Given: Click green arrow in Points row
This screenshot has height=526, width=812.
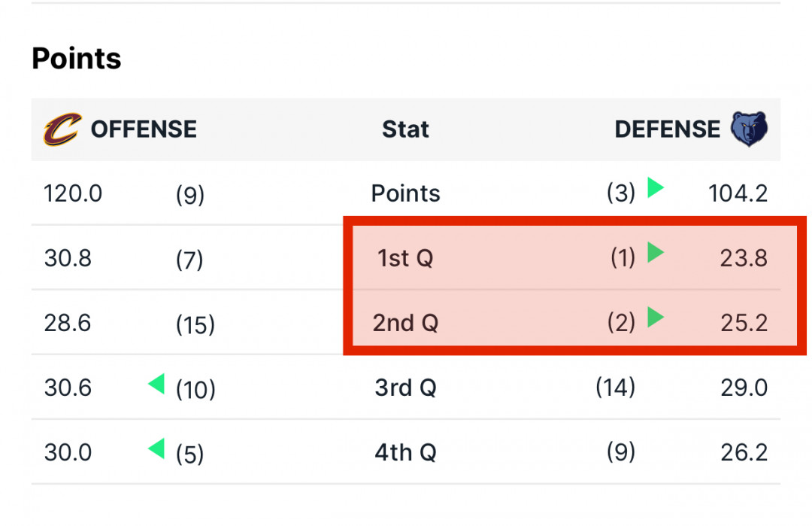Looking at the screenshot, I should (x=656, y=187).
